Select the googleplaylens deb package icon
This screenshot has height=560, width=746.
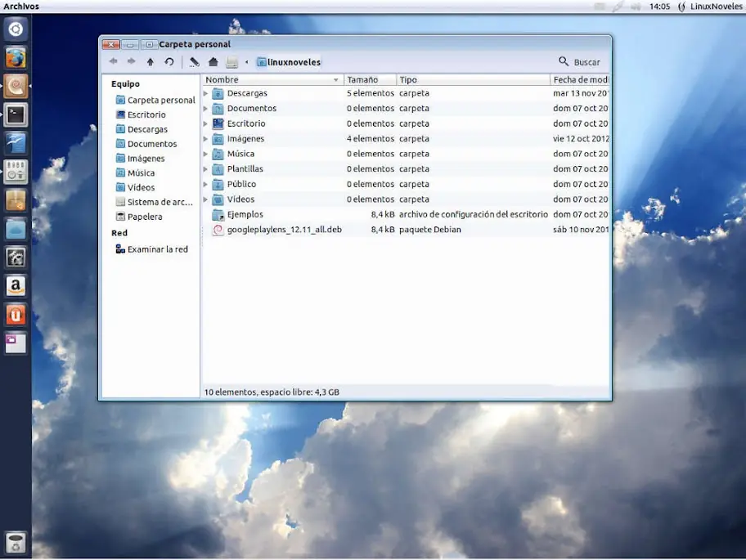[x=218, y=230]
